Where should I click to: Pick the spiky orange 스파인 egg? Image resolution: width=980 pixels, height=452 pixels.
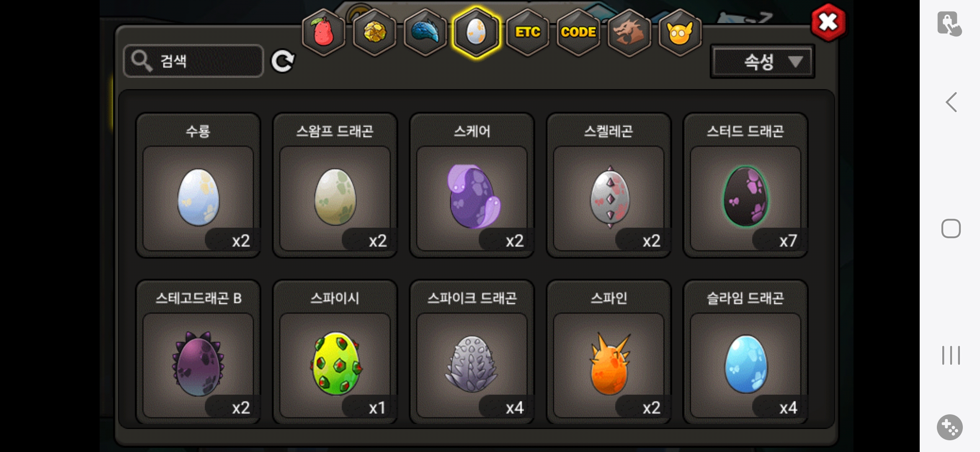(x=609, y=352)
